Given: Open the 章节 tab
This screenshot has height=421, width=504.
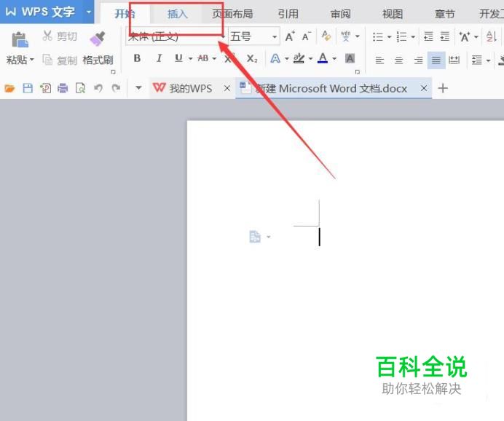Looking at the screenshot, I should 445,14.
